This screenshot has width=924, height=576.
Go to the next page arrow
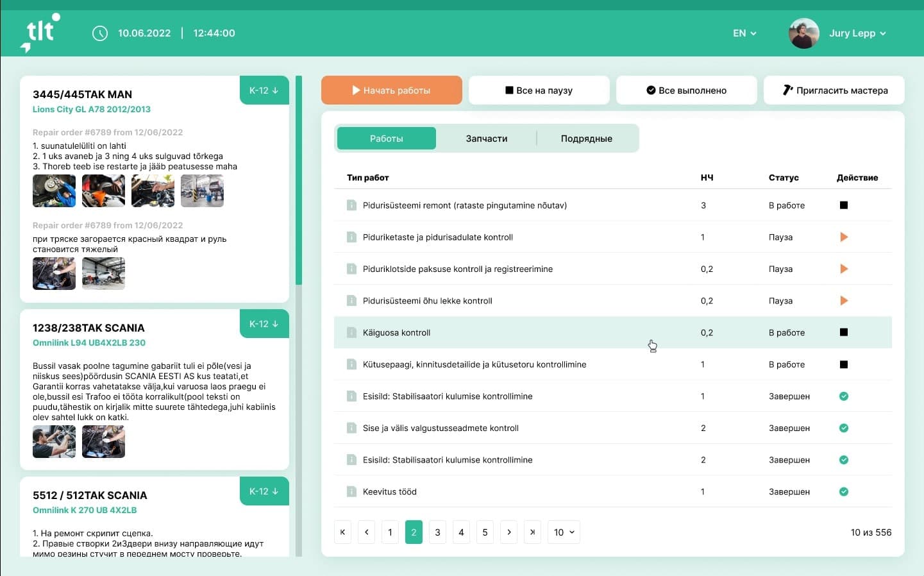tap(508, 532)
